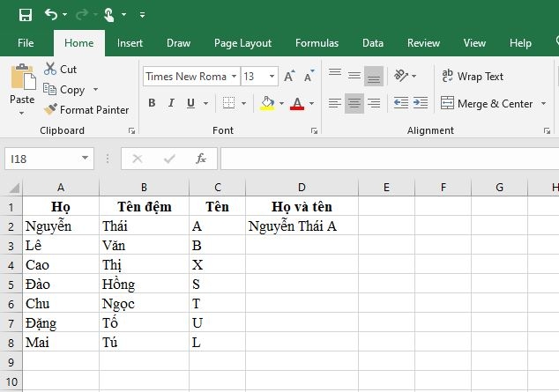Click the Paste clipboard icon
The height and width of the screenshot is (392, 559).
coord(23,77)
